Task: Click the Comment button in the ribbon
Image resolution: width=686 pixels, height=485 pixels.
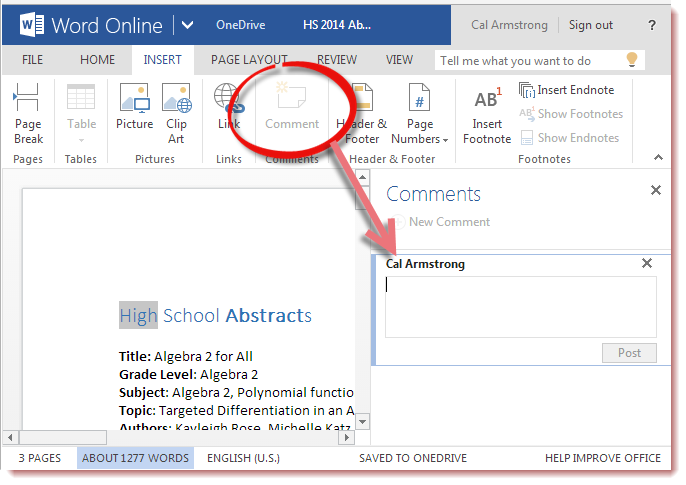Action: point(292,107)
